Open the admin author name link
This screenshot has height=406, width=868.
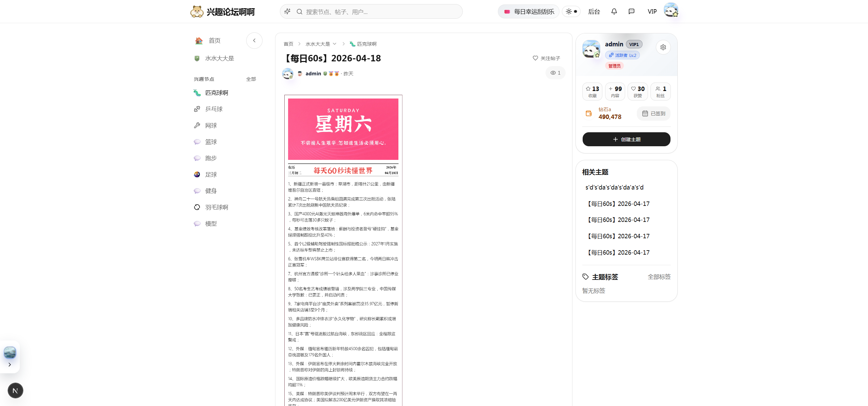click(313, 74)
